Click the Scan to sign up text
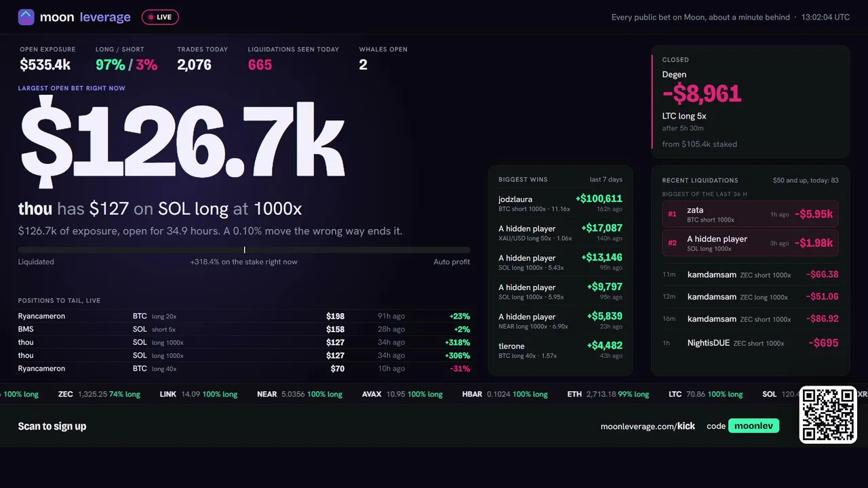The image size is (868, 488). pos(52,426)
